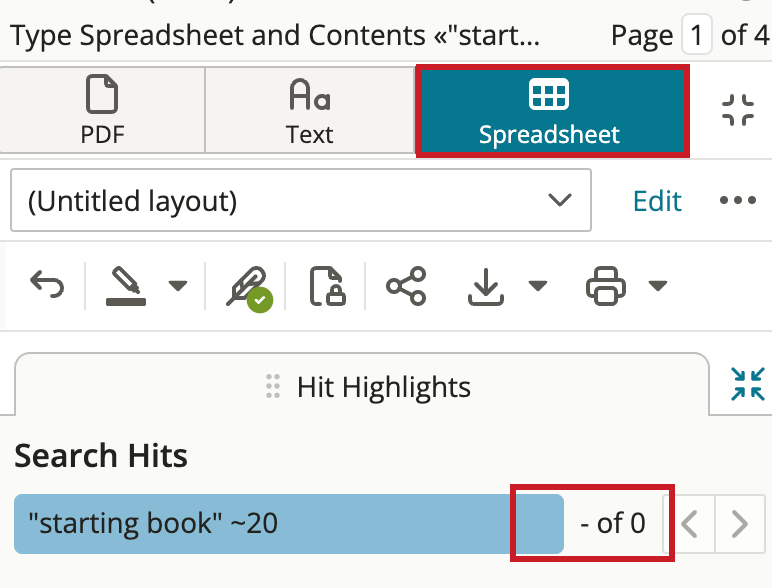Select the "starting book" ~20 search hit

(289, 523)
